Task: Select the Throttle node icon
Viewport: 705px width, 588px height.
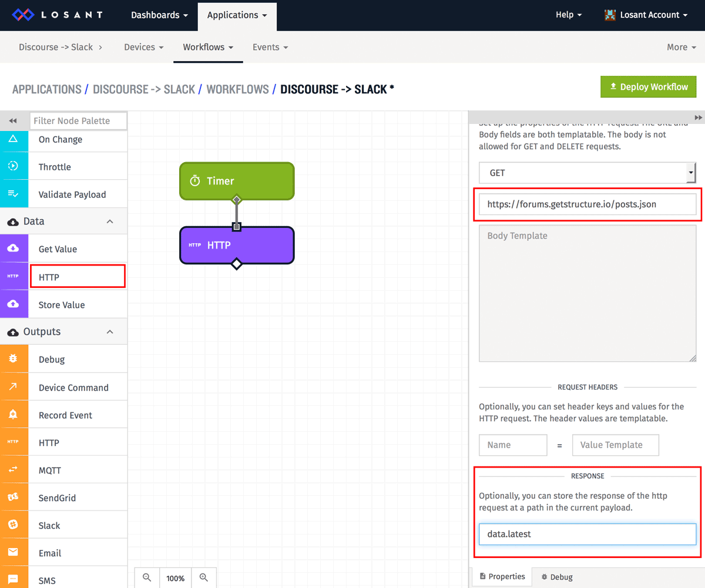Action: tap(14, 166)
